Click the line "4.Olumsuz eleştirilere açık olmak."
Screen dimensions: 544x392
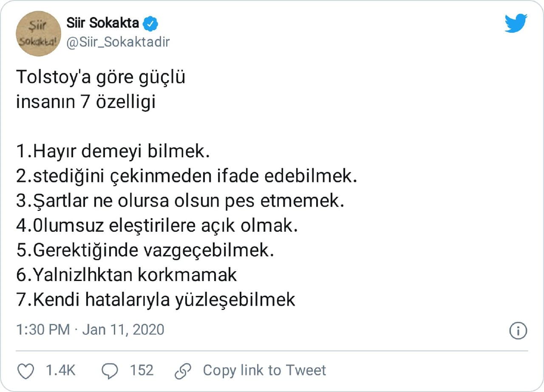click(157, 226)
